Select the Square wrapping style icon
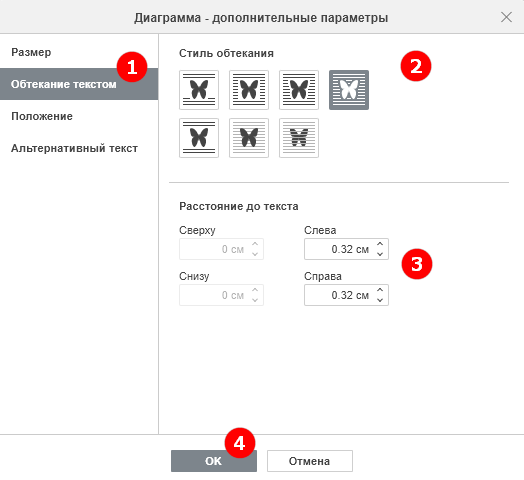524x480 pixels. [x=249, y=90]
